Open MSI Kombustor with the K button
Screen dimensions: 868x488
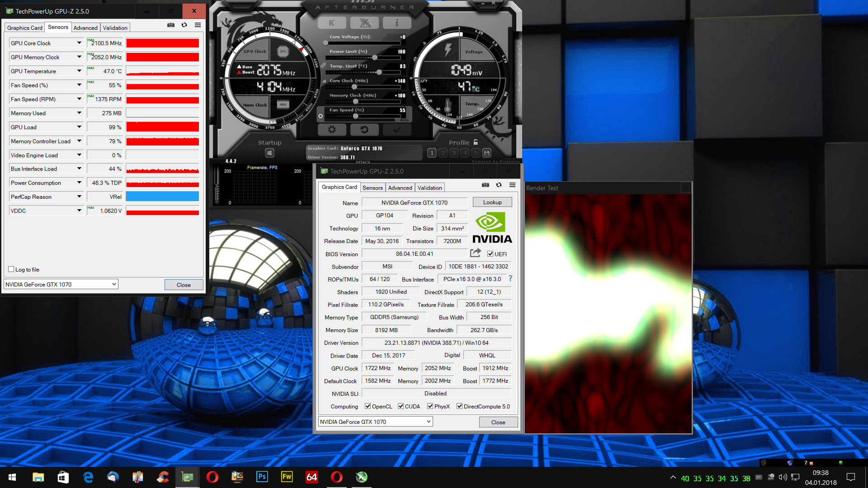point(332,23)
